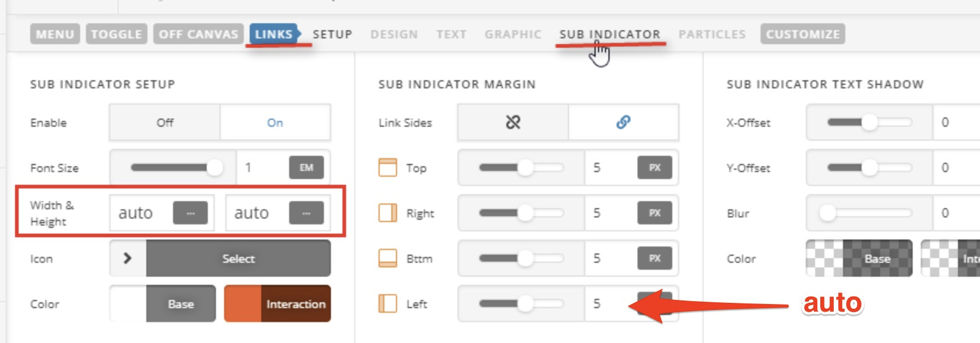Switch to the Setup tab
Viewport: 980px width, 343px height.
[x=332, y=34]
